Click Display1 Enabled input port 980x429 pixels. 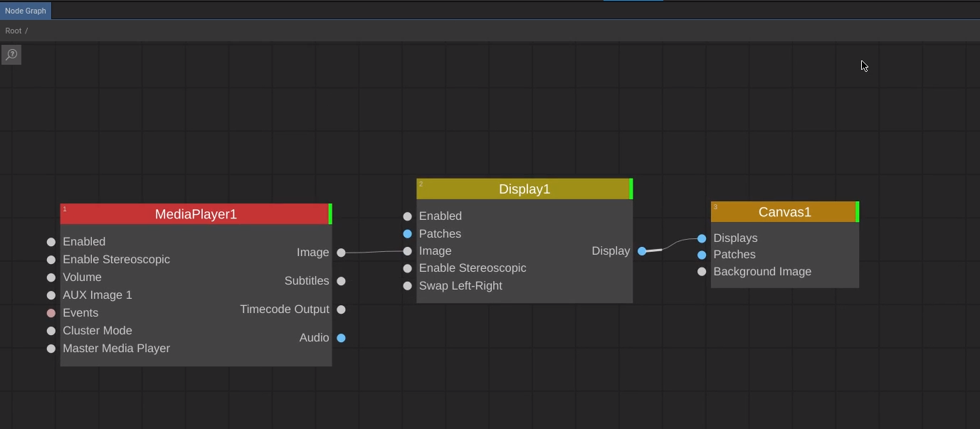tap(408, 216)
